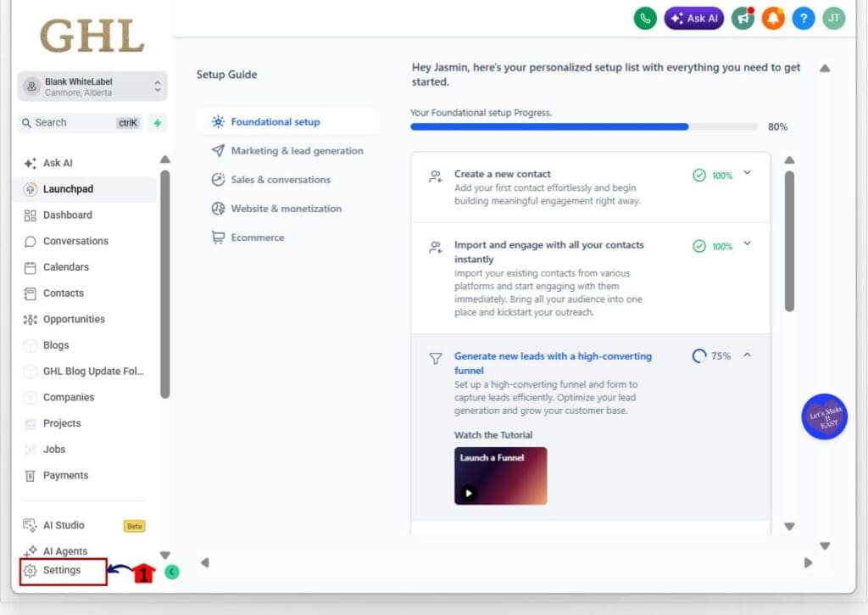Click the task list scroll down arrow
The image size is (868, 615).
pos(789,526)
